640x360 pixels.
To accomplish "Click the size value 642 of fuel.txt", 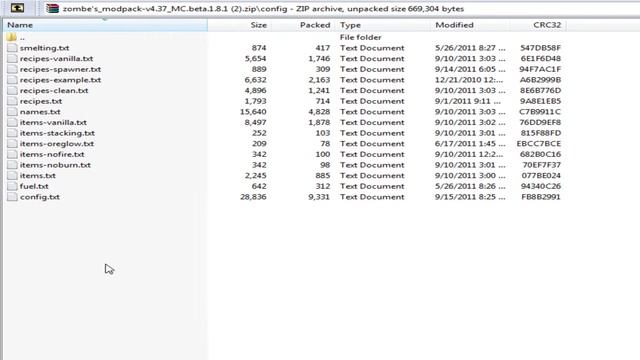I will 259,186.
